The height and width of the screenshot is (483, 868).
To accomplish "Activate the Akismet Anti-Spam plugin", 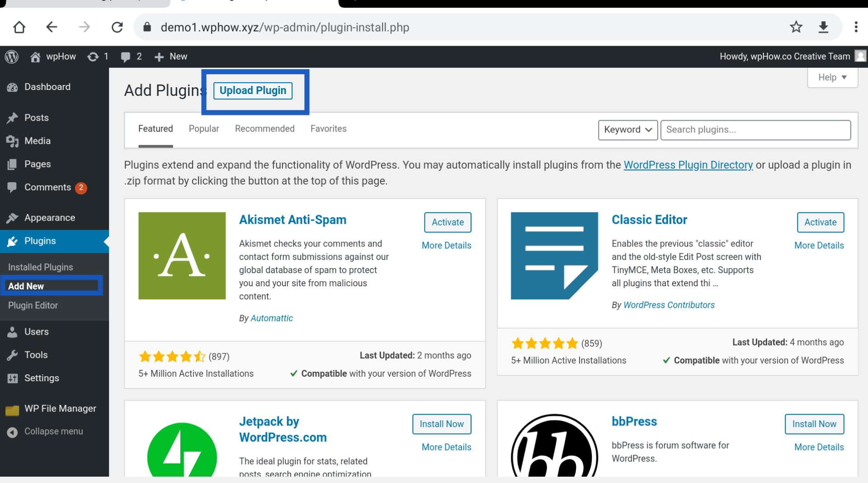I will click(448, 222).
